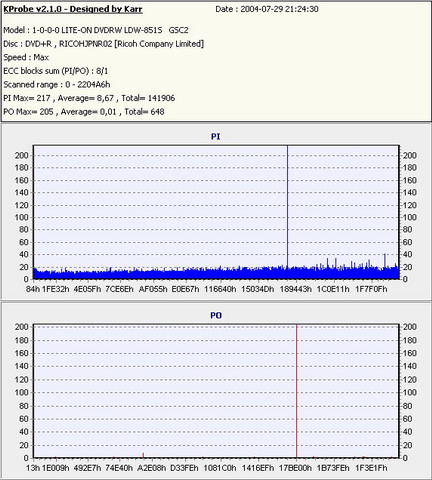The width and height of the screenshot is (432, 480).
Task: Click the 1081C0h label on PO axis
Action: [220, 468]
